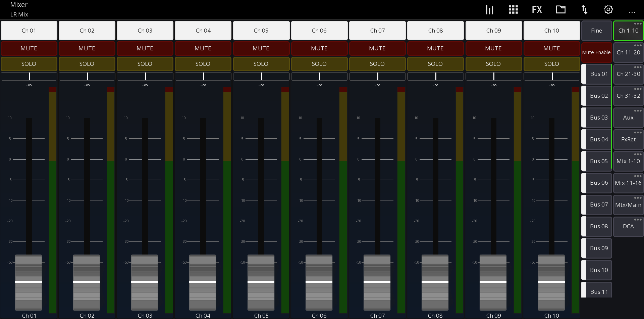The image size is (644, 319).
Task: Open the routing grid icon
Action: click(513, 9)
